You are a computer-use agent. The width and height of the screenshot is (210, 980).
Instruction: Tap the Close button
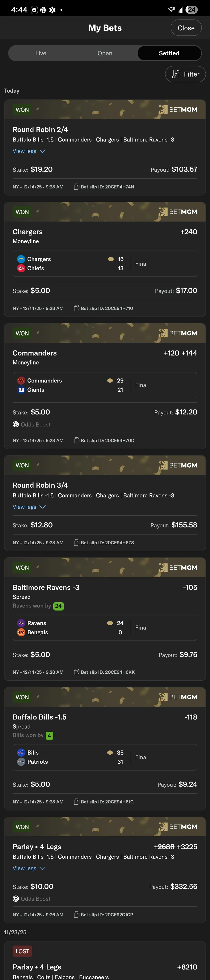pyautogui.click(x=186, y=27)
